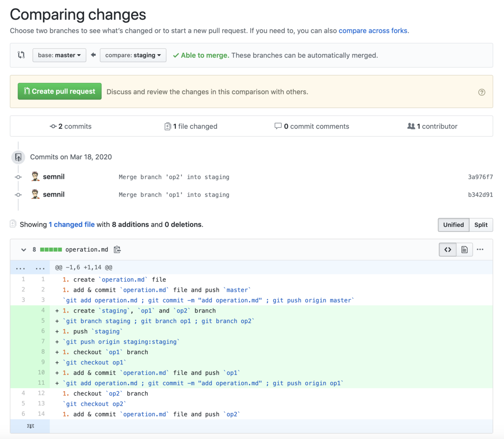Click semnil username on the b342d91 commit
Image resolution: width=504 pixels, height=439 pixels.
click(x=54, y=195)
